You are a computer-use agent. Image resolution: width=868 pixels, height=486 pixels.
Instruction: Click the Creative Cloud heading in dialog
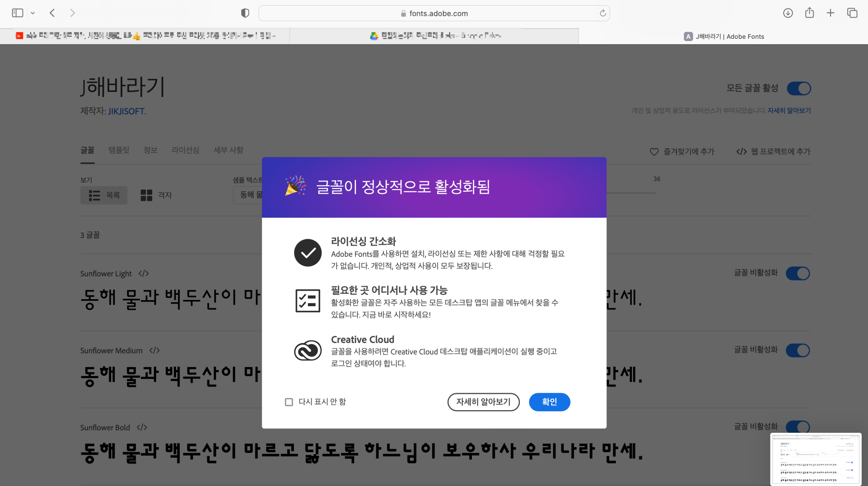point(363,340)
